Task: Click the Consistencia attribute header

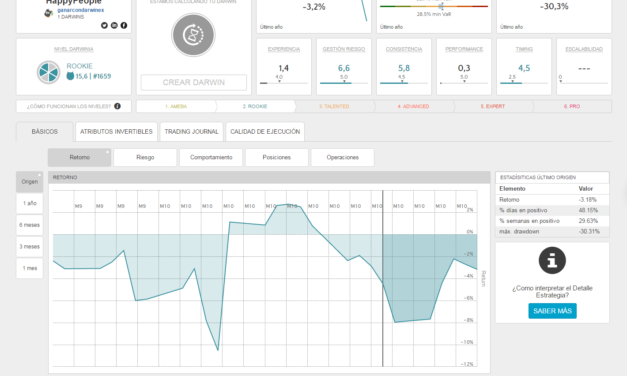Action: [x=404, y=49]
